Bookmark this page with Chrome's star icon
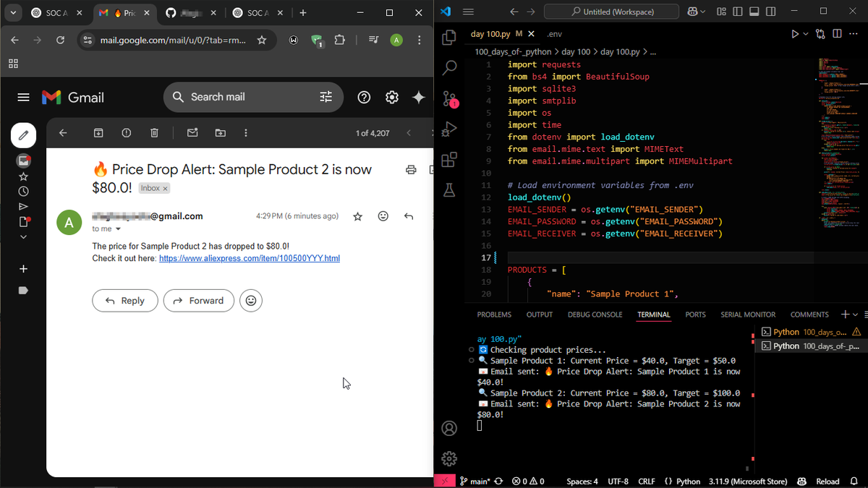 (262, 40)
